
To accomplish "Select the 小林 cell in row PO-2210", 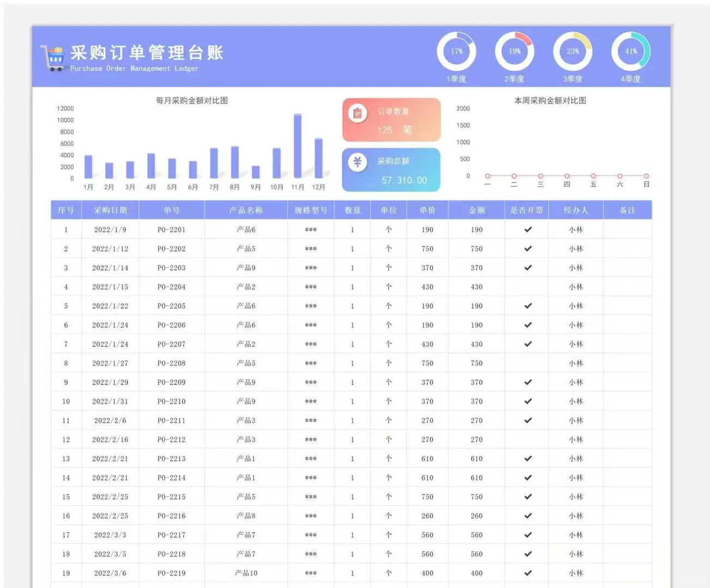I will (x=576, y=401).
